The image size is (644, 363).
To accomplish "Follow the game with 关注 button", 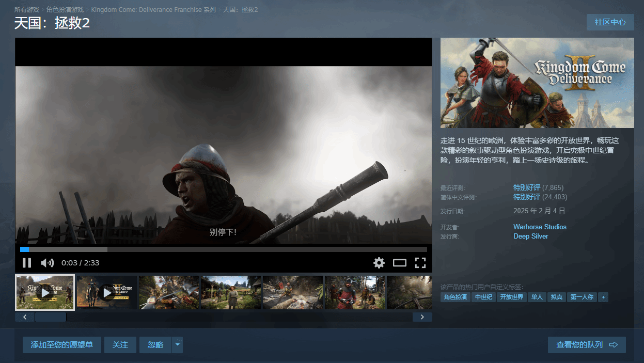I will click(x=120, y=345).
